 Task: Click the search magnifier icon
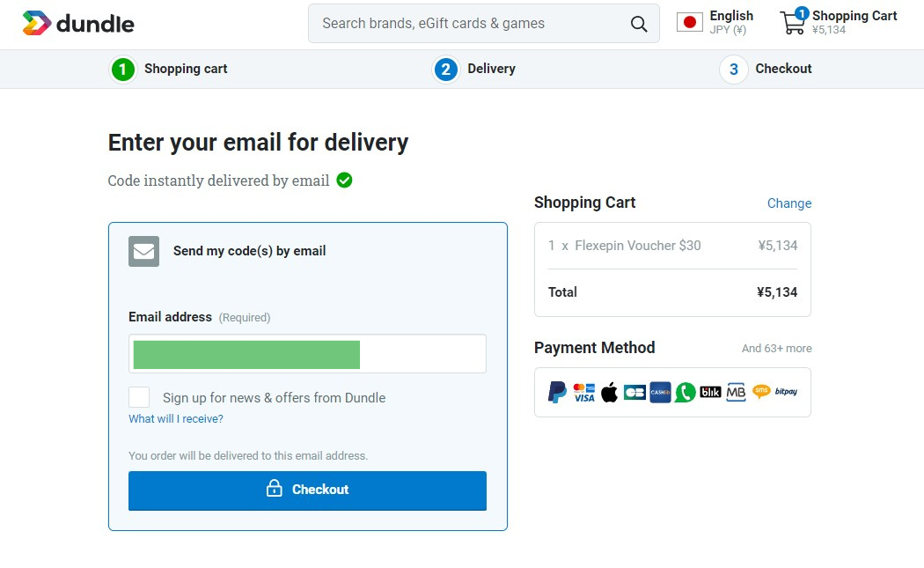pyautogui.click(x=639, y=24)
